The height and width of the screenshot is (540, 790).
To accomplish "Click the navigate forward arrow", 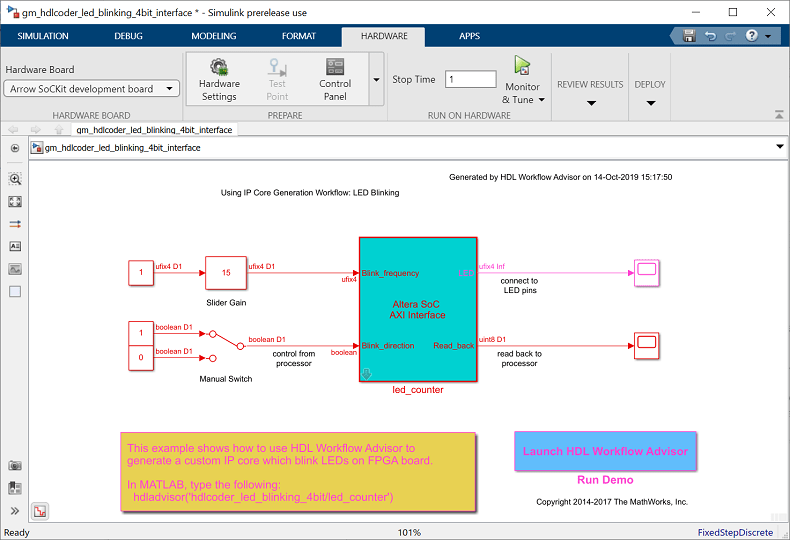I will 35,129.
